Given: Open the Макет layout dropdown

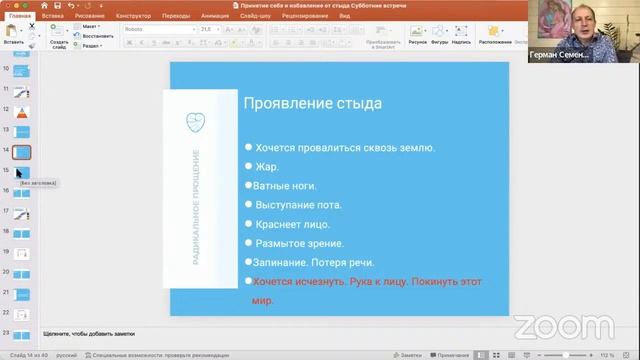Looking at the screenshot, I should point(87,26).
